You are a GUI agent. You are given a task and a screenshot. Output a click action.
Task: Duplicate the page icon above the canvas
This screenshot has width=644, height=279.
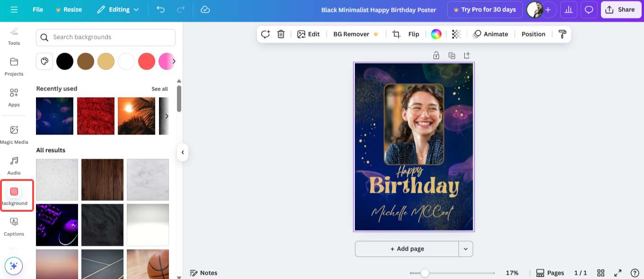[x=452, y=55]
